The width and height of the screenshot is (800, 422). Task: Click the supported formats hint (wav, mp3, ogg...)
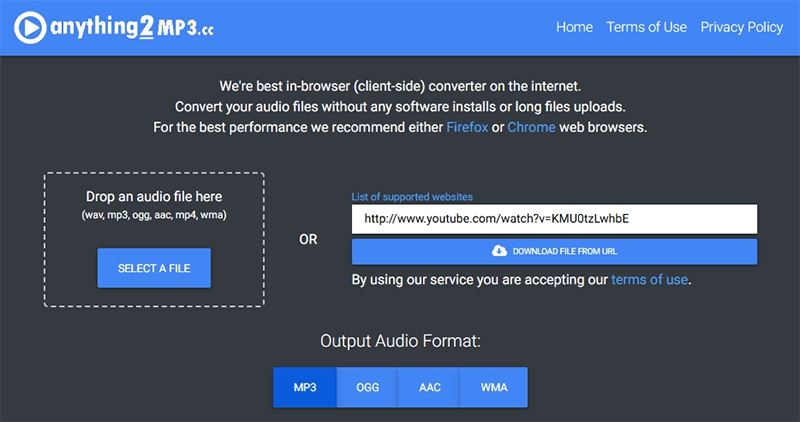[x=154, y=215]
